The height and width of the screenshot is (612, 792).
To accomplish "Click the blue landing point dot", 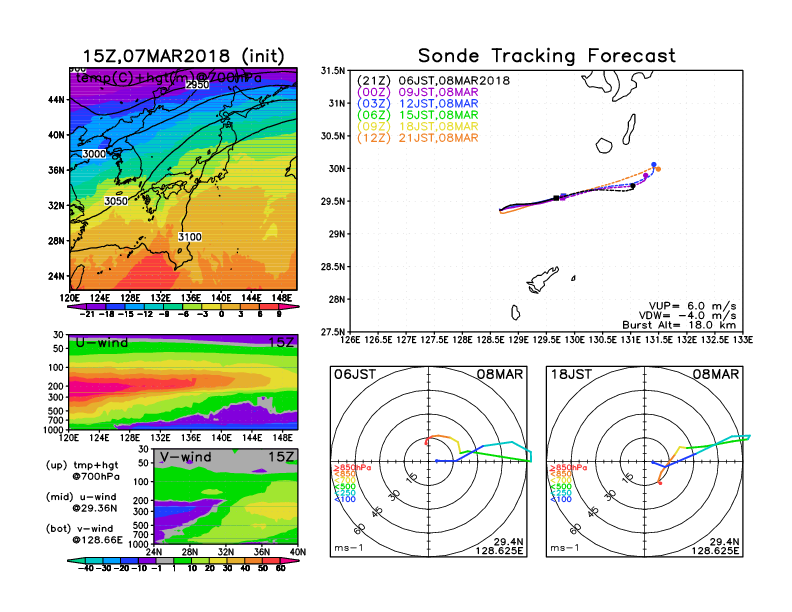I will [653, 165].
